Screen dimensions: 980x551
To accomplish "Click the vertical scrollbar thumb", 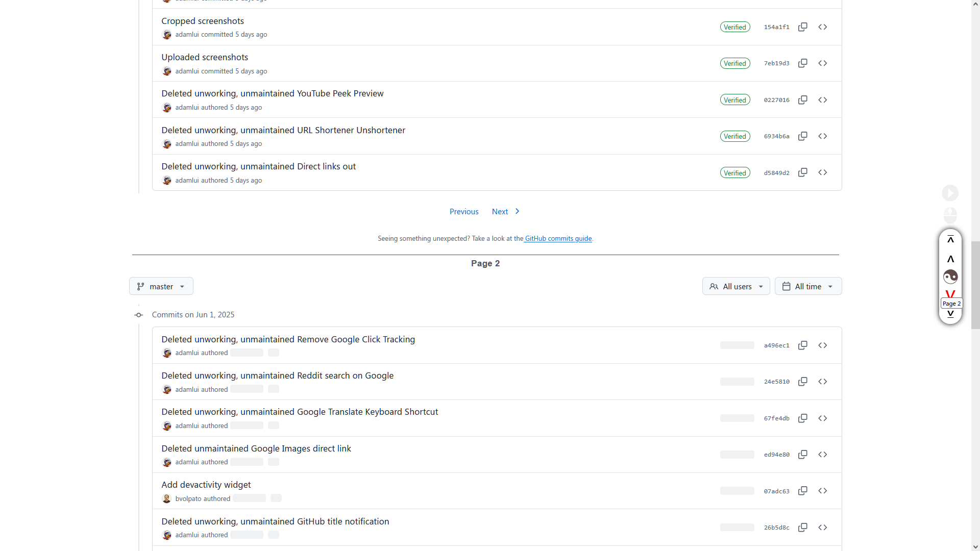I will pos(975,286).
